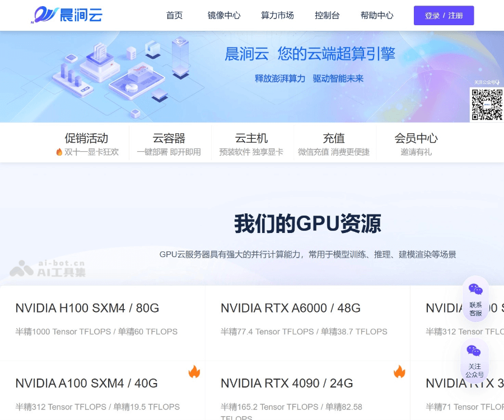The height and width of the screenshot is (420, 504).
Task: Open the 联系客服 floating WeChat support icon
Action: (x=475, y=297)
